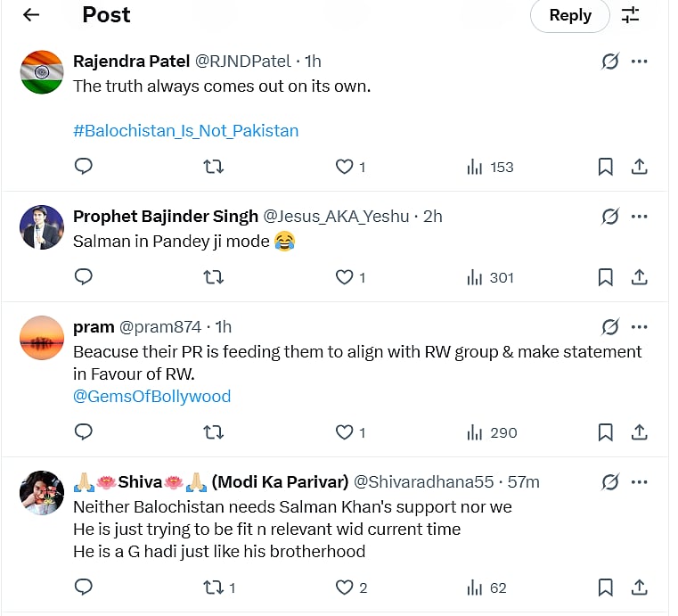The width and height of the screenshot is (678, 616).
Task: View analytics of Rajendra Patel's post
Action: coord(491,167)
